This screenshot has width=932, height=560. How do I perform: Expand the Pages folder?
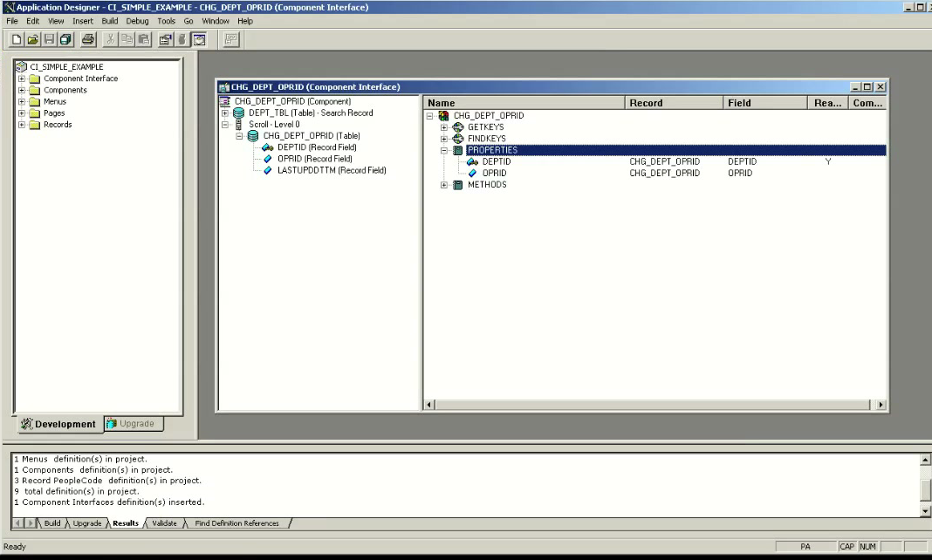(22, 113)
